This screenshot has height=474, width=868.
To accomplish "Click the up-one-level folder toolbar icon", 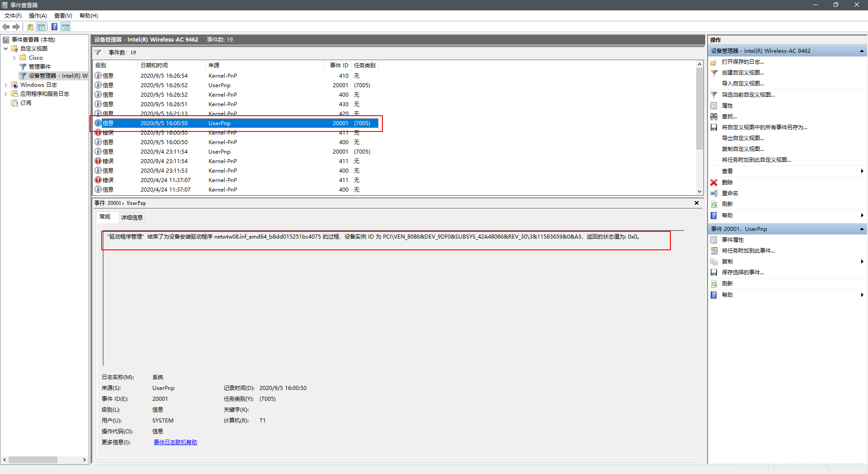I will [30, 27].
